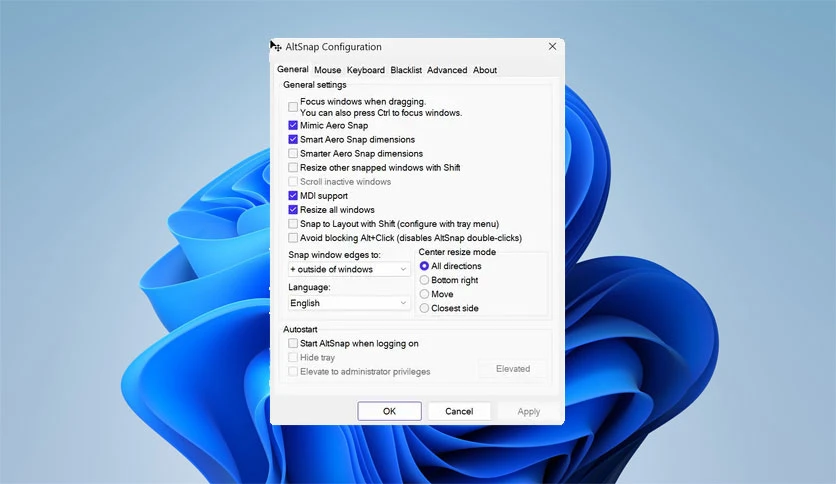Click the Cancel button
Image resolution: width=836 pixels, height=484 pixels.
pos(459,411)
